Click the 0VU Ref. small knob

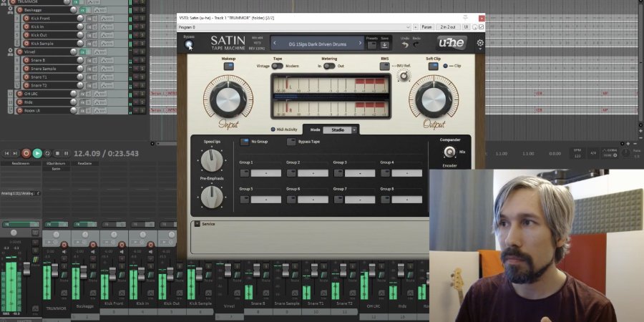click(404, 76)
